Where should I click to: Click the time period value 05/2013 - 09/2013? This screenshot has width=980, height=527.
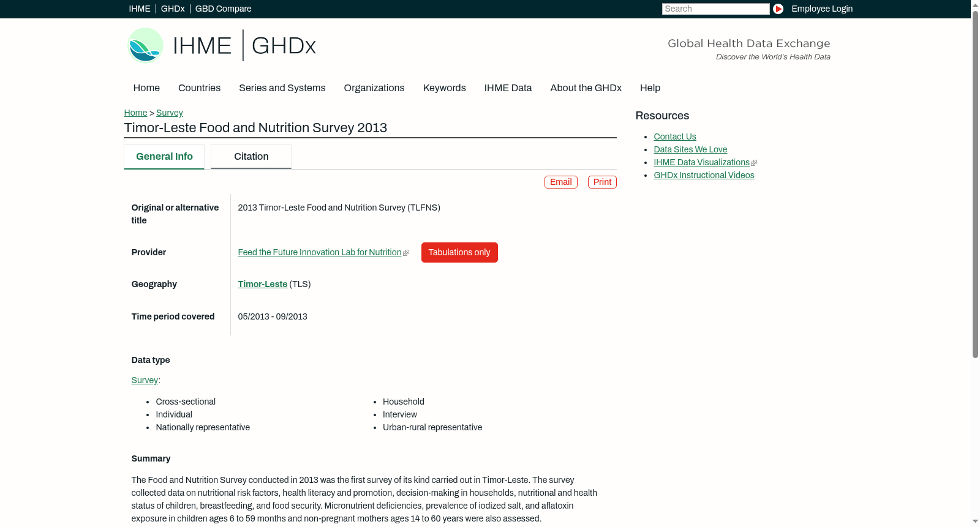pyautogui.click(x=273, y=317)
